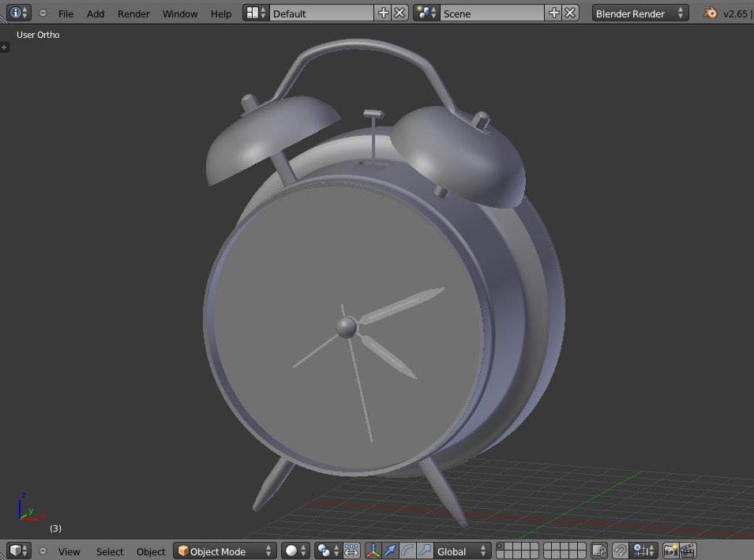Click the 3D manipulator widget toggle icon
The height and width of the screenshot is (560, 754).
point(373,551)
